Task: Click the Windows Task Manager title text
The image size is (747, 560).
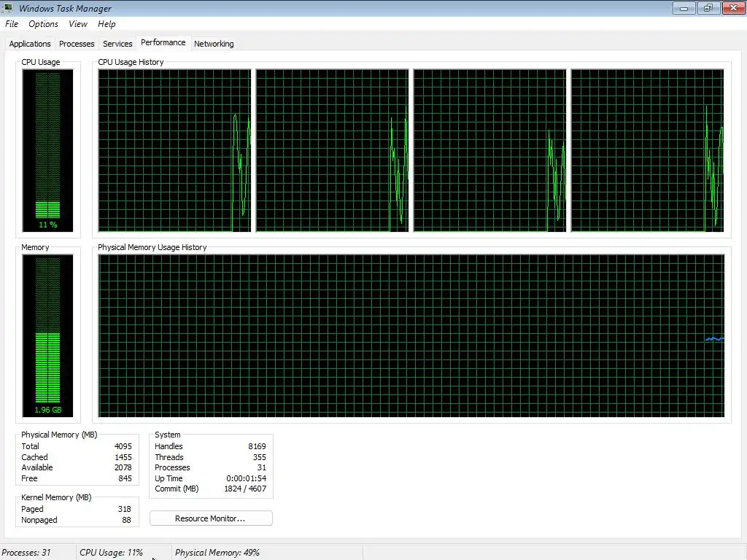Action: pos(65,8)
